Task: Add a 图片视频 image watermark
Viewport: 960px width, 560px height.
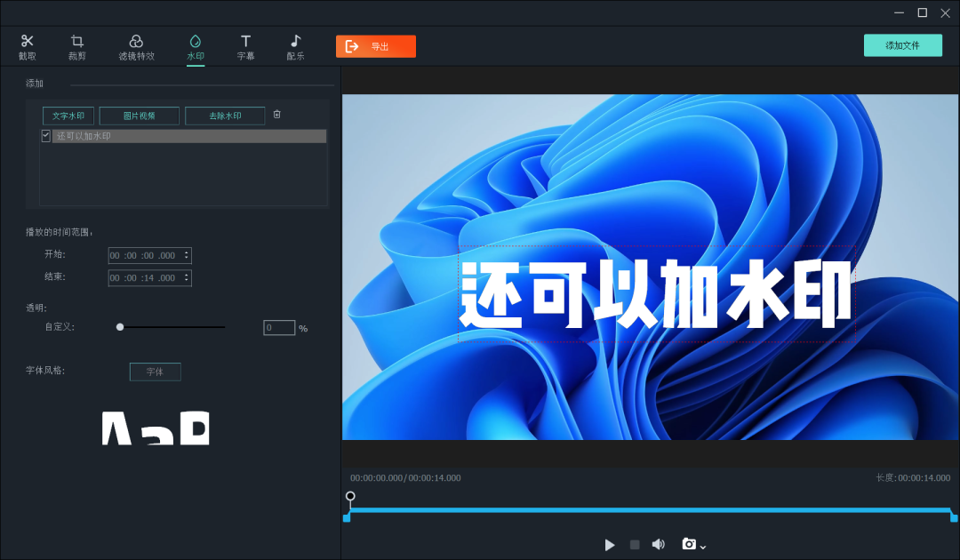Action: 139,116
